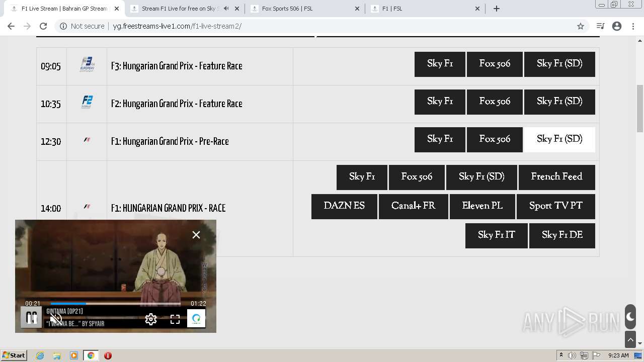Open the Windows Start menu
Viewport: 644px width, 362px height.
tap(14, 355)
